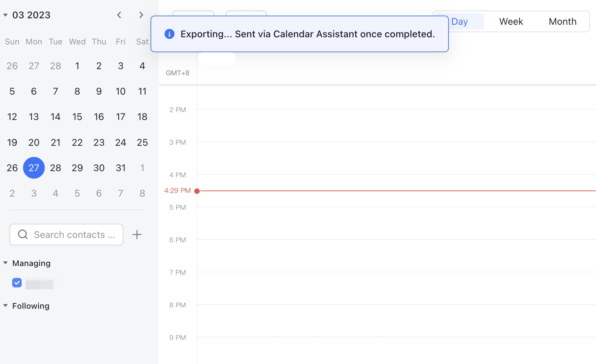The width and height of the screenshot is (596, 364).
Task: Select today, March 27
Action: point(34,167)
